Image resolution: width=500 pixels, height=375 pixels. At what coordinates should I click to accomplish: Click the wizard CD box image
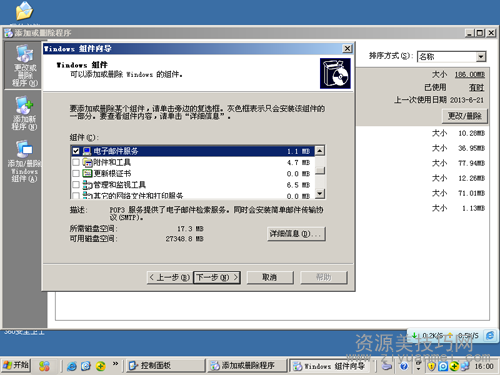tap(335, 73)
